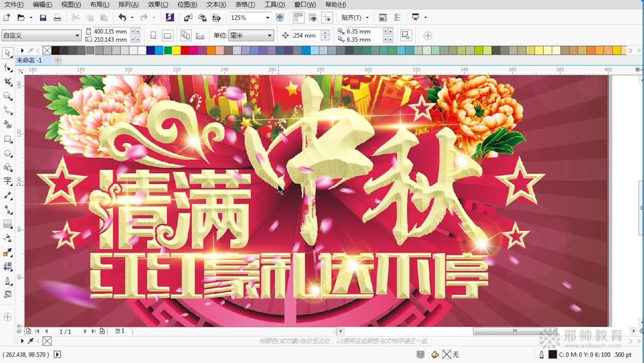The height and width of the screenshot is (363, 644).
Task: Switch page orientation to landscape
Action: 168,35
